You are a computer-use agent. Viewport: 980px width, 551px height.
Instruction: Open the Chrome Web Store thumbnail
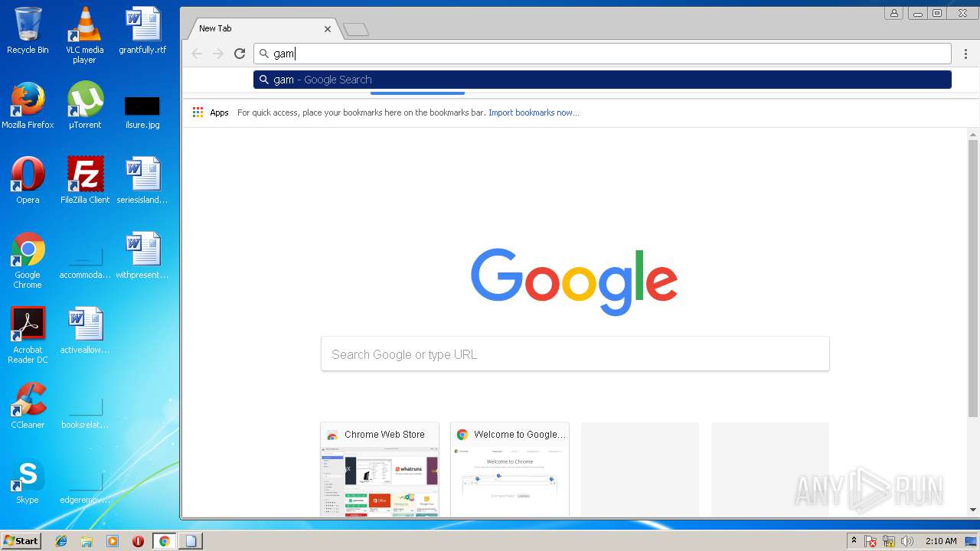[380, 469]
